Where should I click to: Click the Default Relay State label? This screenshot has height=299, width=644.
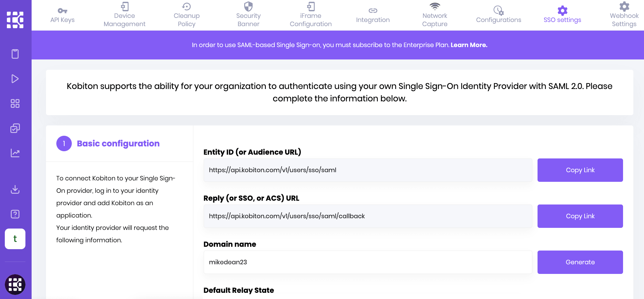[239, 290]
